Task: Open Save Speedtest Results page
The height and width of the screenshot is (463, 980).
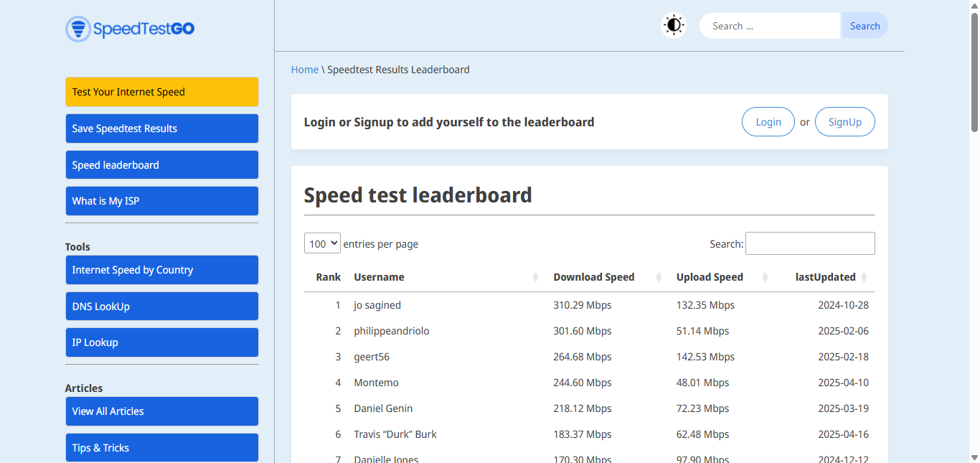Action: pyautogui.click(x=161, y=128)
